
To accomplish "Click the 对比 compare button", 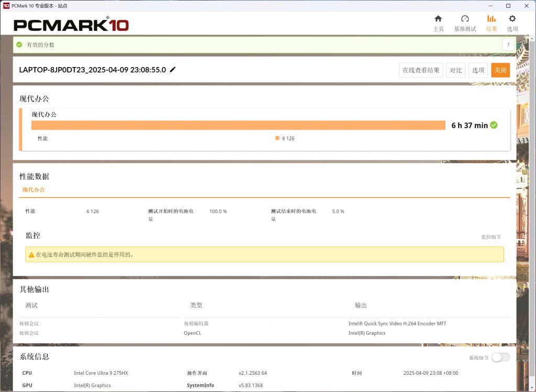I will (x=456, y=70).
